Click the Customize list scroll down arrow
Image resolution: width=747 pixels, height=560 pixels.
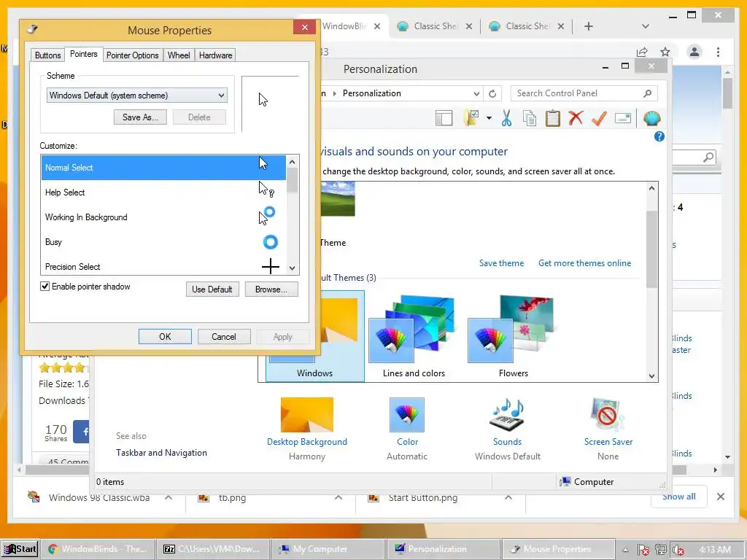pyautogui.click(x=292, y=268)
